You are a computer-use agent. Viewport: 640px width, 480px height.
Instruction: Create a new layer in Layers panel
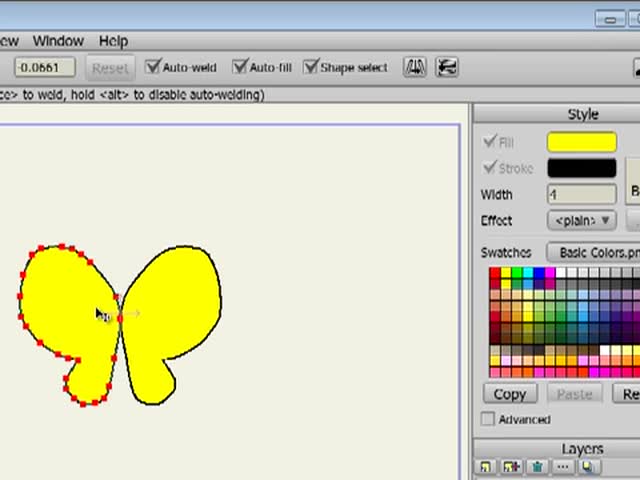tap(486, 467)
